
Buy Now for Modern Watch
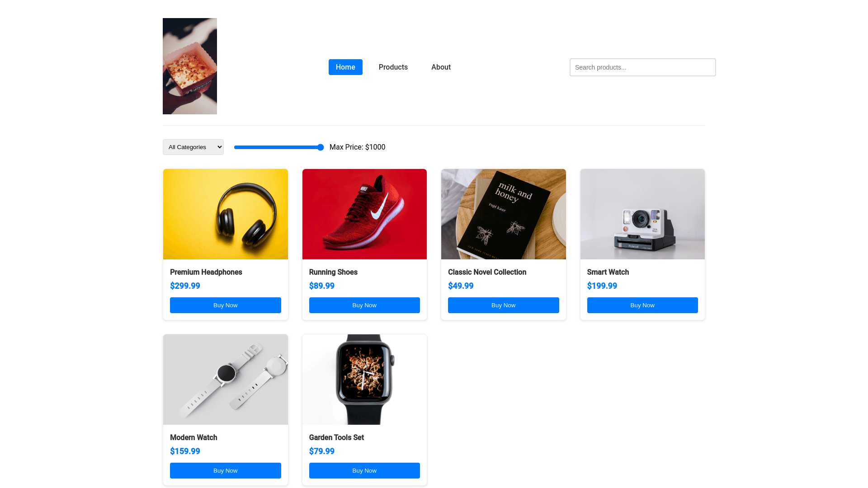pyautogui.click(x=226, y=470)
